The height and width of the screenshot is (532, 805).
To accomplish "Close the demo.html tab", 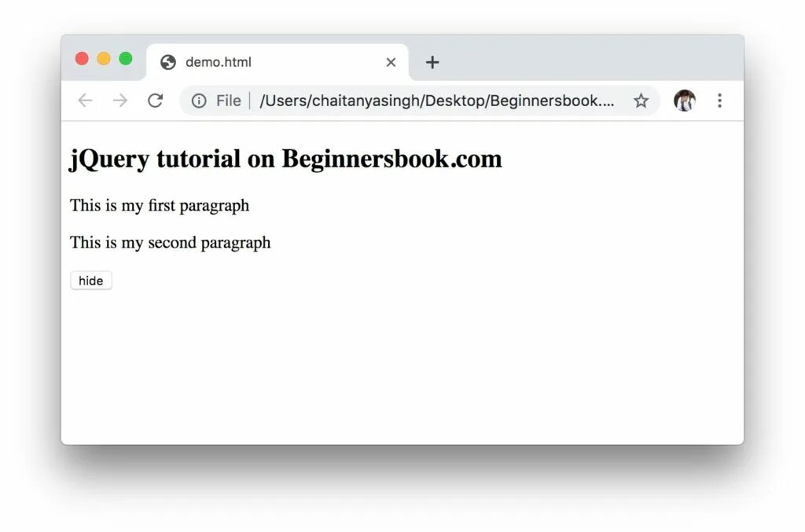I will pyautogui.click(x=391, y=63).
